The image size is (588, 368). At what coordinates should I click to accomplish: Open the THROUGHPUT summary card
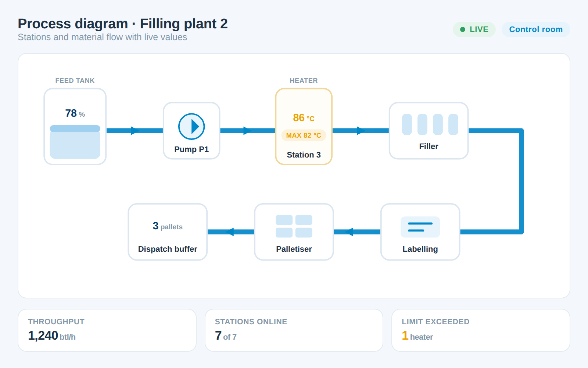click(107, 330)
